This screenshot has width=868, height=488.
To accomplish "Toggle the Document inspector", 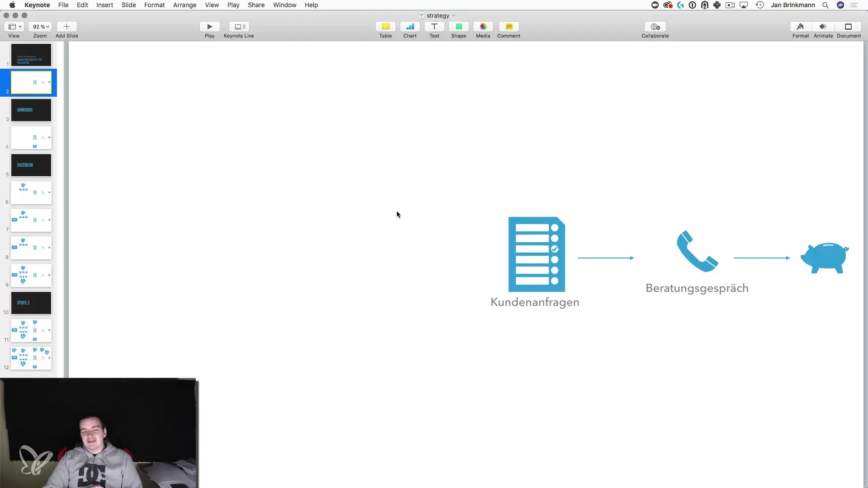I will pyautogui.click(x=848, y=27).
